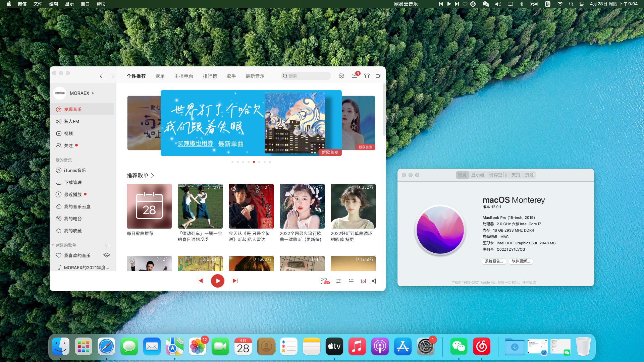Screen dimensions: 644x362
Task: Switch to 资源 tab in About This Mac
Action: coord(529,175)
